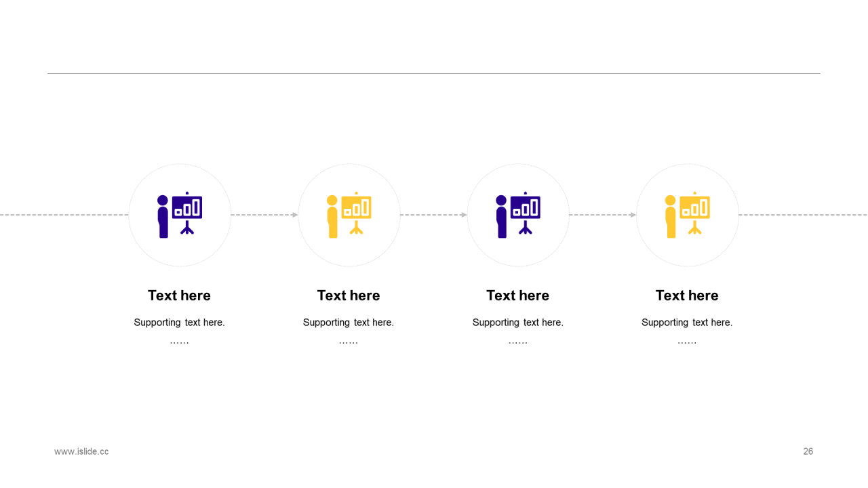
Task: Click the arrowhead pointing to the second circle
Action: pyautogui.click(x=295, y=215)
